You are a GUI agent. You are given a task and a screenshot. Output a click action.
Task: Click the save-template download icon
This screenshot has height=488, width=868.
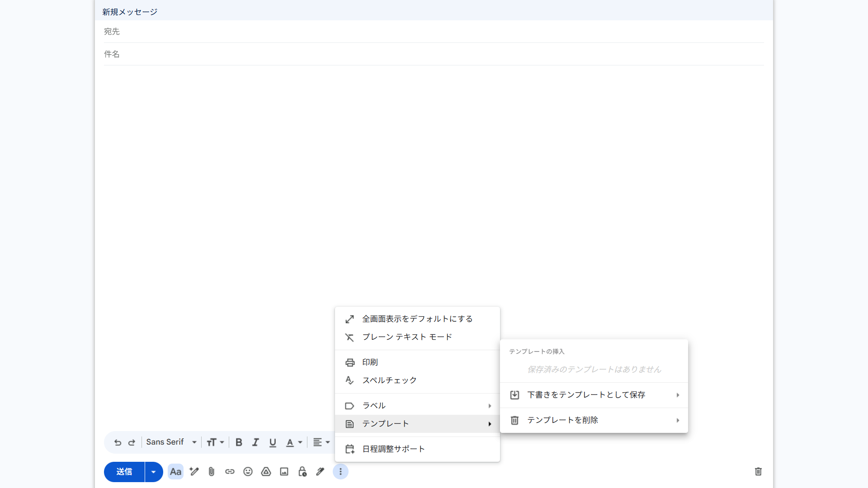click(x=514, y=395)
